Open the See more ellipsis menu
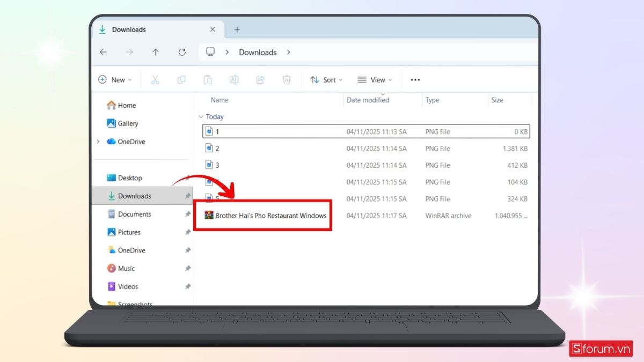 click(x=415, y=80)
